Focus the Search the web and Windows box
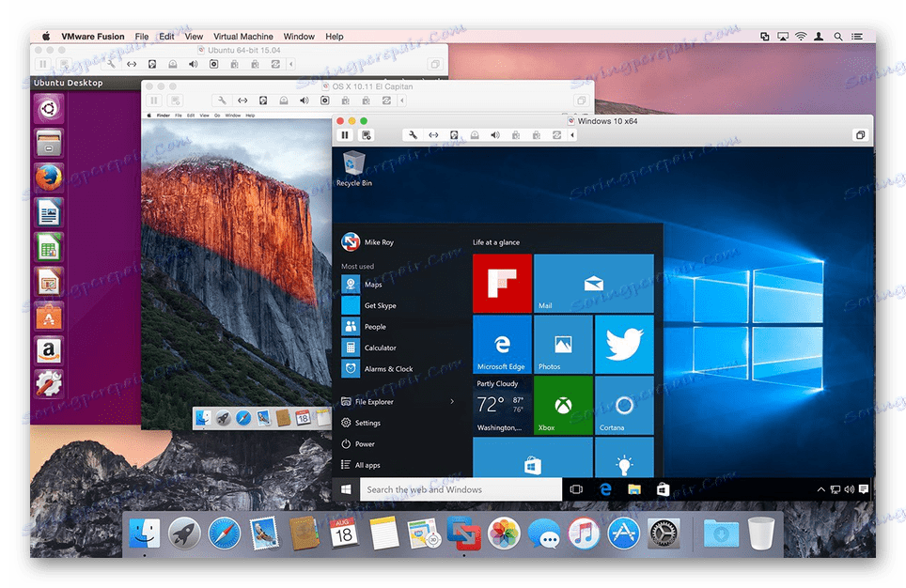The height and width of the screenshot is (588, 906). pyautogui.click(x=461, y=489)
